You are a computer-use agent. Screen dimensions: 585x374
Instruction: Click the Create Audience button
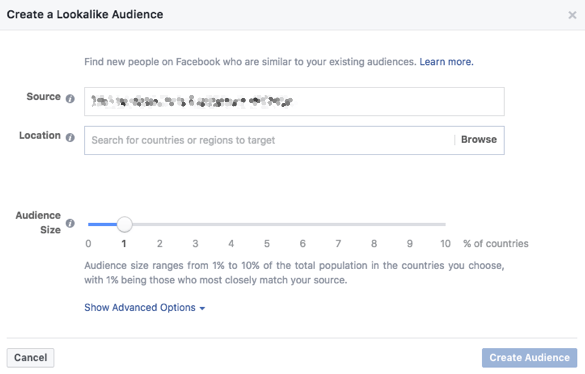(529, 358)
